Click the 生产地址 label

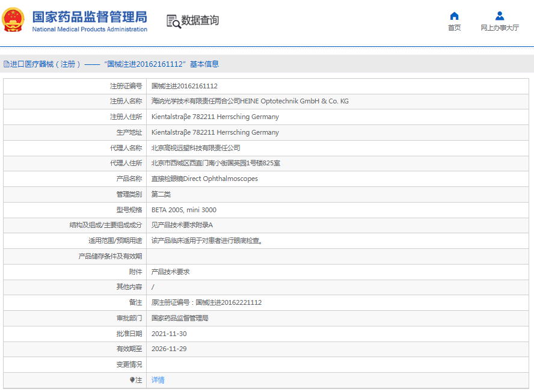coord(129,132)
